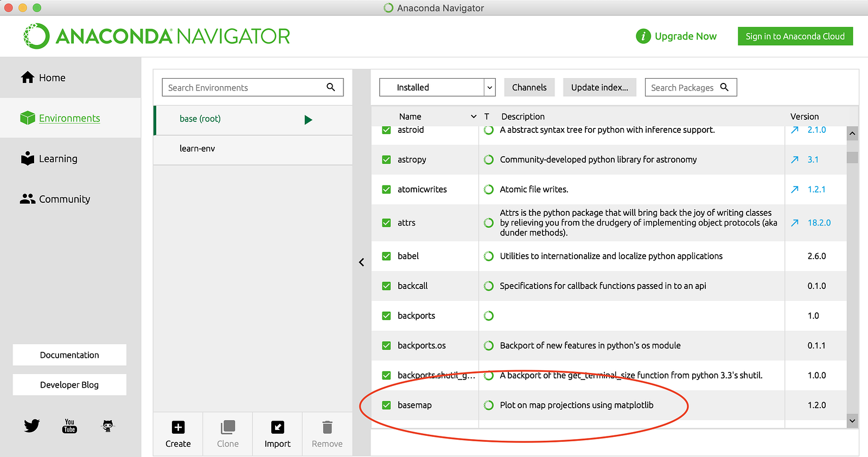This screenshot has width=868, height=457.
Task: Click the play arrow on base (root)
Action: (308, 120)
